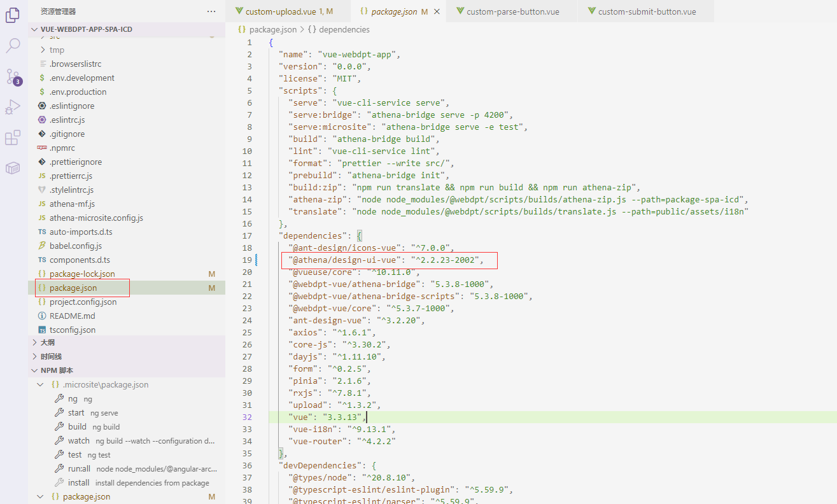This screenshot has height=504, width=837.
Task: Click the wrench icon next to start script
Action: pos(59,413)
